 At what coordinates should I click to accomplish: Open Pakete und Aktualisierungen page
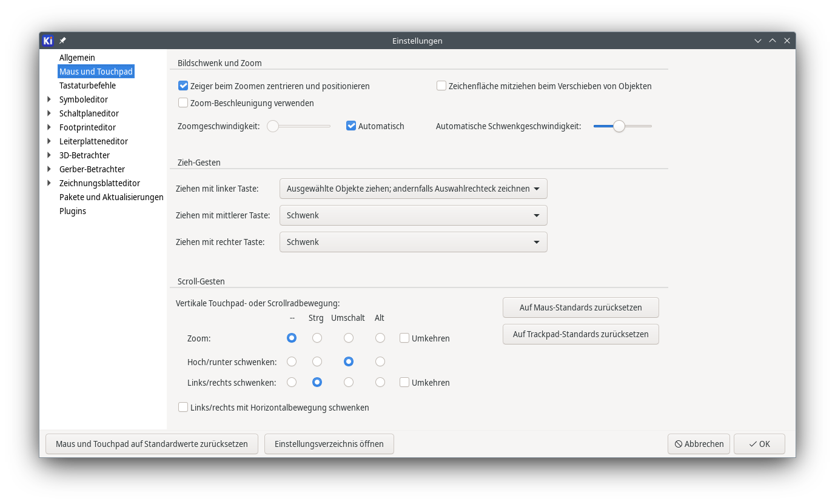(111, 197)
